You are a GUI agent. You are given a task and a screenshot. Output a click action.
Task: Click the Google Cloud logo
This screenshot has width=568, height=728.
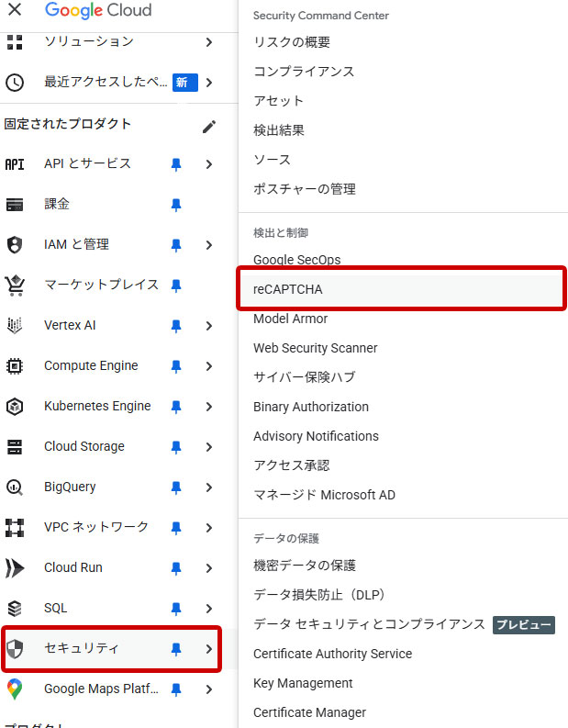pos(98,10)
